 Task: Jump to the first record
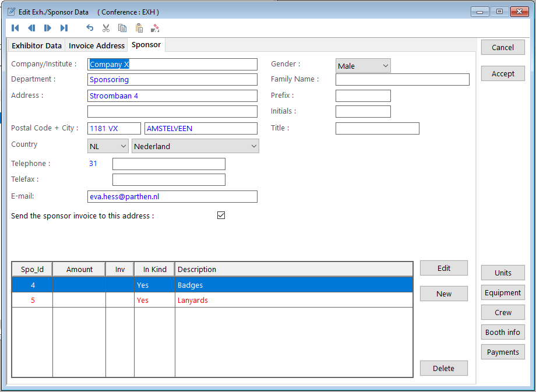(15, 28)
